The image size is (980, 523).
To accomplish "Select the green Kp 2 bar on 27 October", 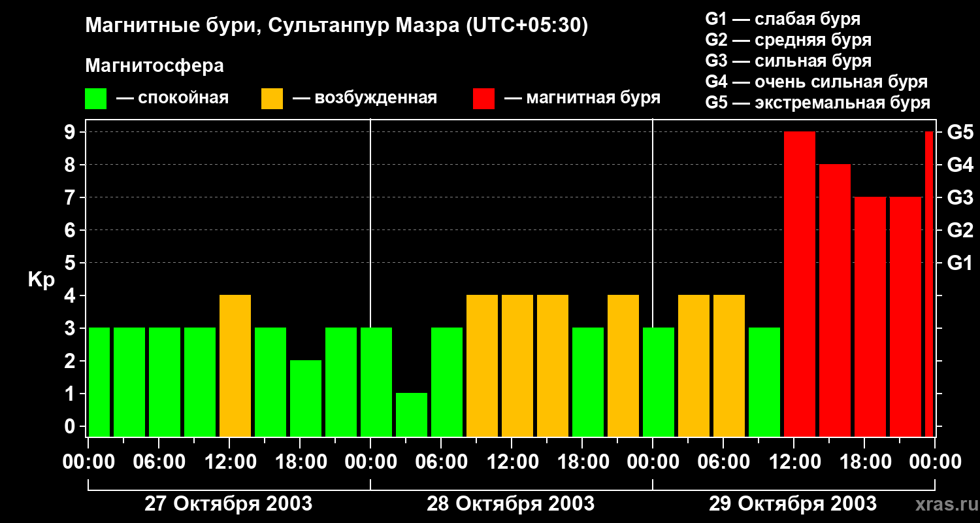I will pyautogui.click(x=306, y=399).
